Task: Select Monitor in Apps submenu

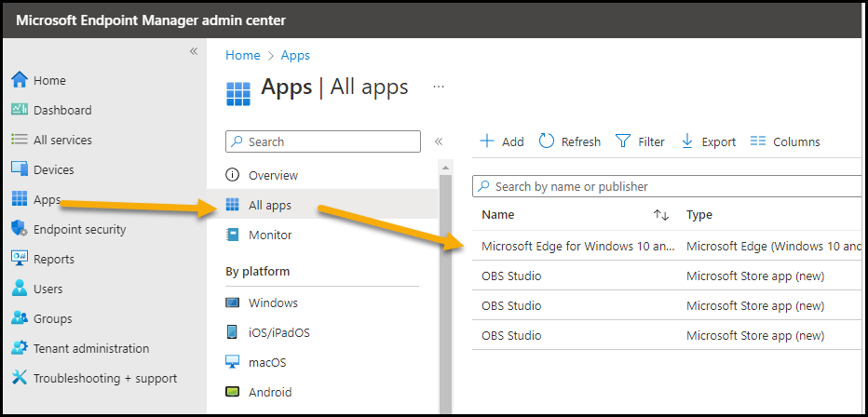Action: tap(270, 235)
